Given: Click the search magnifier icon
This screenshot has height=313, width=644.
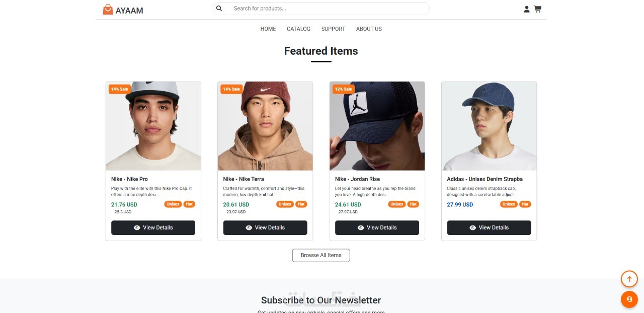Looking at the screenshot, I should pos(219,9).
